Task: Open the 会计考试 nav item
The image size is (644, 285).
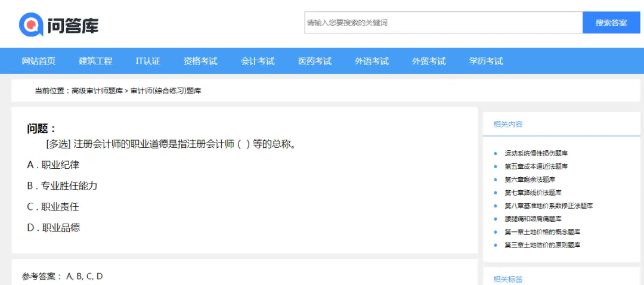Action: [258, 61]
